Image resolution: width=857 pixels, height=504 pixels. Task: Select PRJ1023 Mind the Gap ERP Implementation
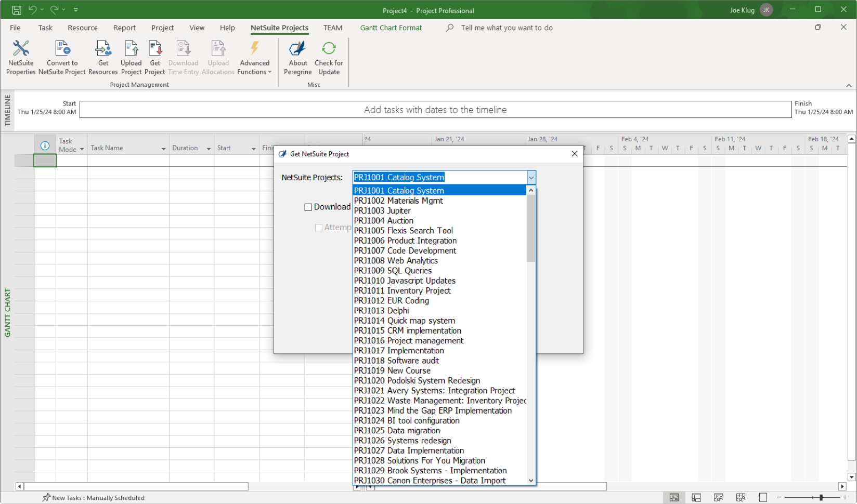pos(439,410)
